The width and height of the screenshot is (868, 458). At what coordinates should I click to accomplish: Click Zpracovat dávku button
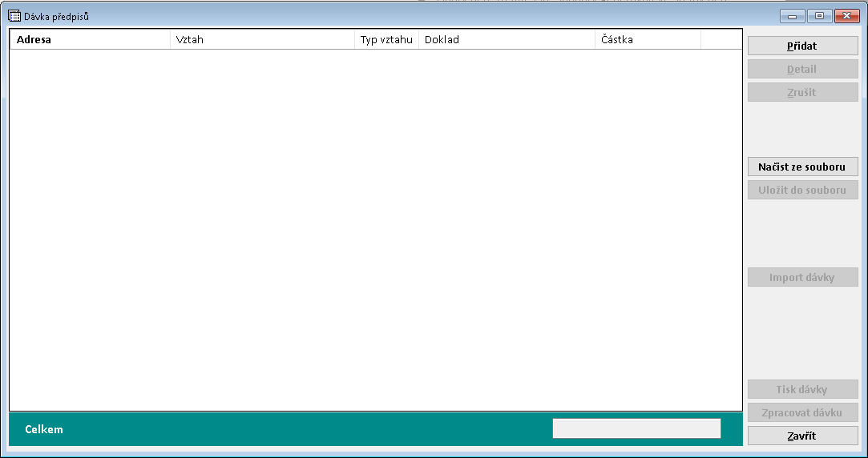[802, 412]
